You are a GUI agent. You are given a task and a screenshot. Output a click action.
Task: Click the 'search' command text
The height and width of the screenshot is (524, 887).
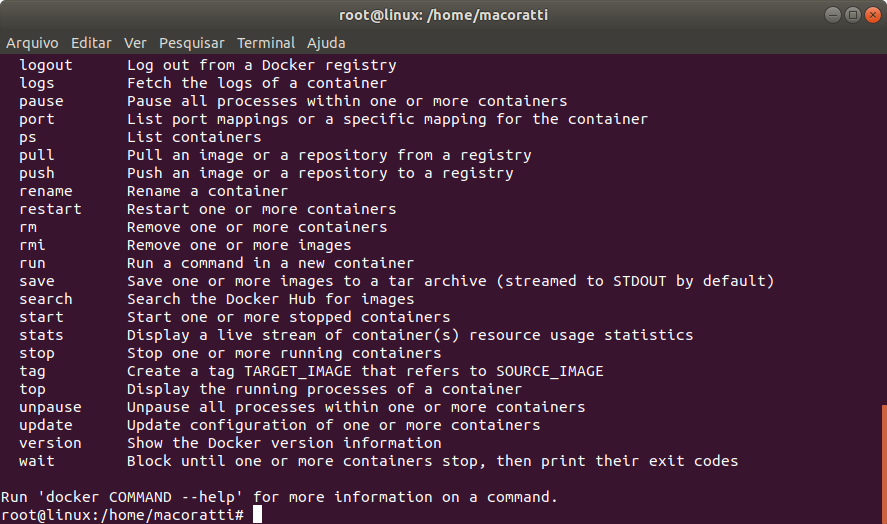[x=46, y=299]
